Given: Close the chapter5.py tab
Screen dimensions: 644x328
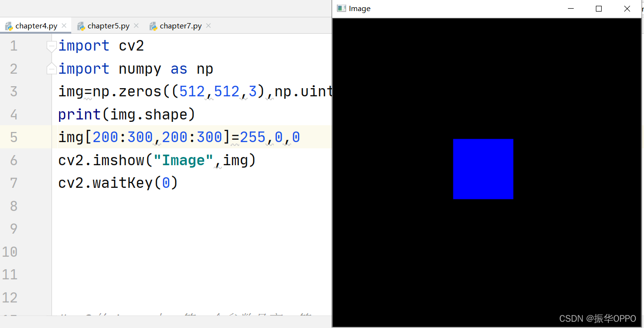Looking at the screenshot, I should point(137,26).
